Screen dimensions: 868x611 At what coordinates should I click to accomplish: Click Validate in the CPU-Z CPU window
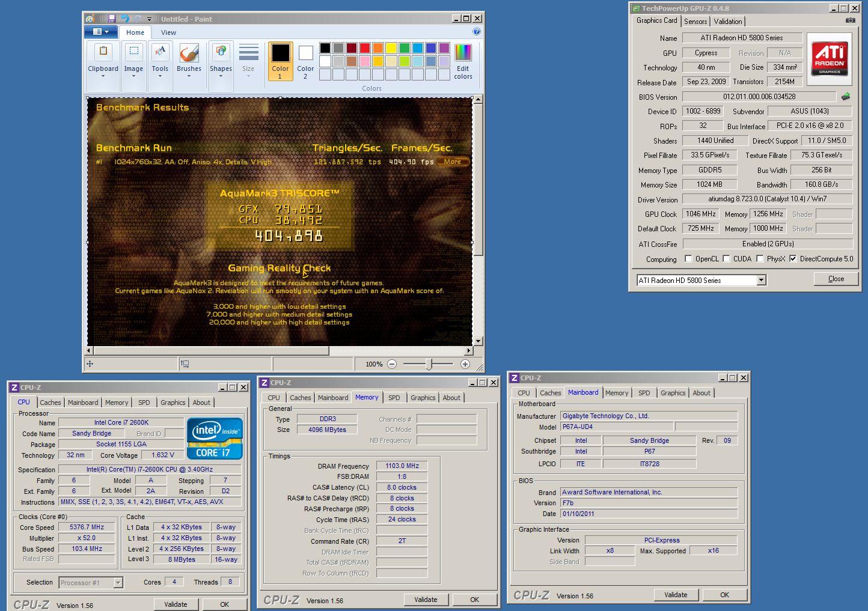176,604
